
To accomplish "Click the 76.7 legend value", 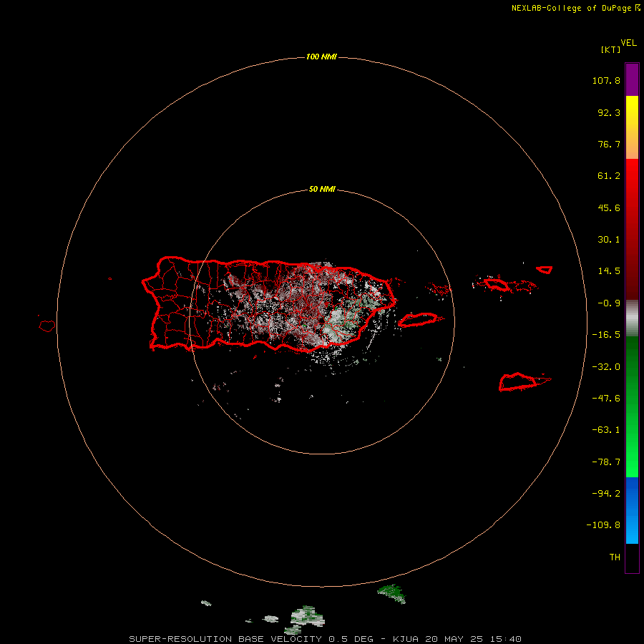I will [x=609, y=144].
